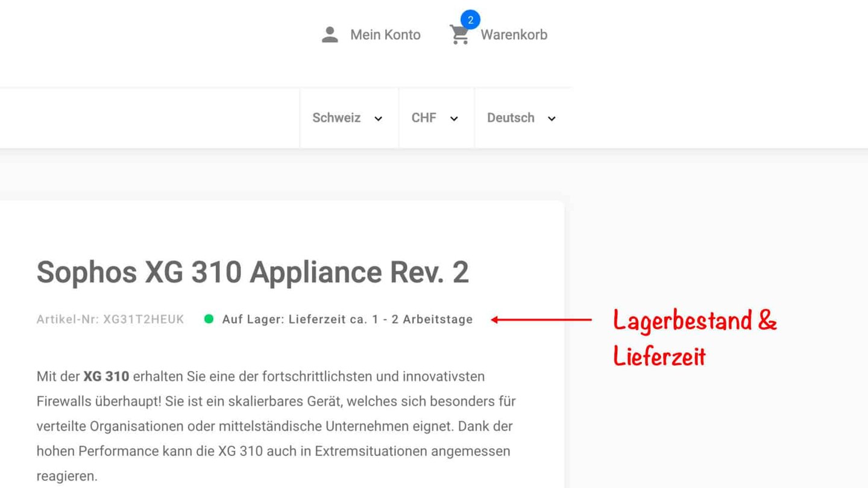This screenshot has height=488, width=868.
Task: Open the CHF currency dropdown
Action: [x=436, y=118]
